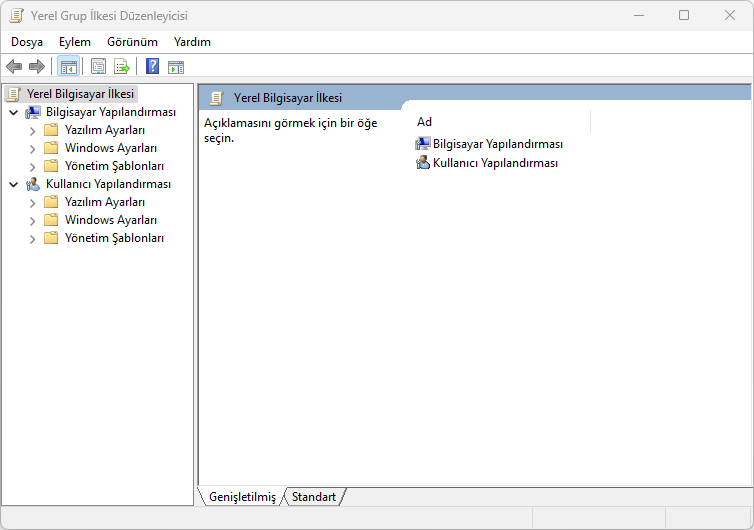Image resolution: width=754 pixels, height=530 pixels.
Task: Click the Yönetim Şablonları folder icon under Kullanıcı Yapılandırması
Action: [51, 238]
